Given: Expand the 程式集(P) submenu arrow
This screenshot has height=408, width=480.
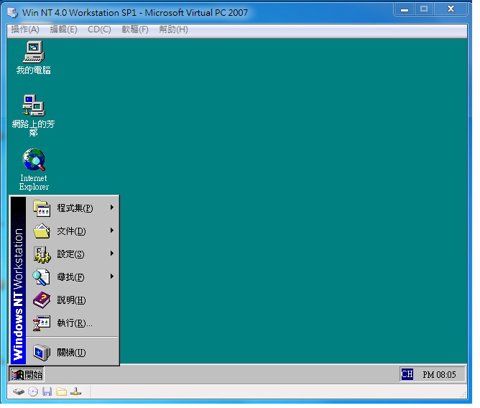Looking at the screenshot, I should click(112, 207).
